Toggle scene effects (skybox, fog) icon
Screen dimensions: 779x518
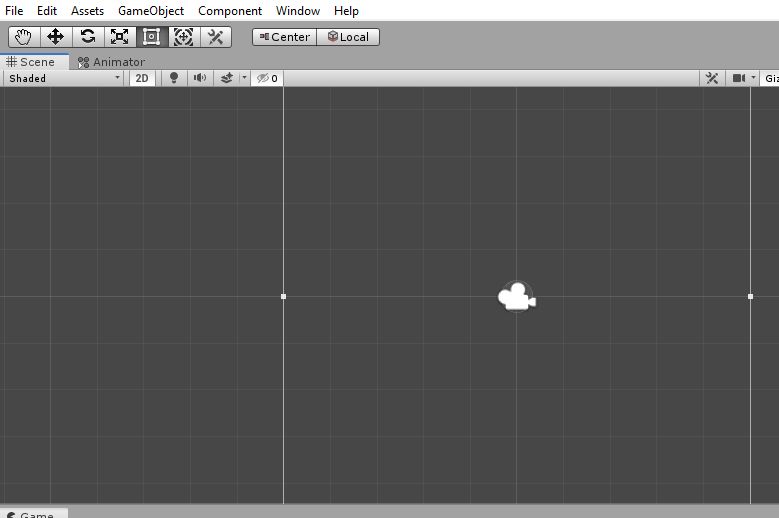[227, 78]
